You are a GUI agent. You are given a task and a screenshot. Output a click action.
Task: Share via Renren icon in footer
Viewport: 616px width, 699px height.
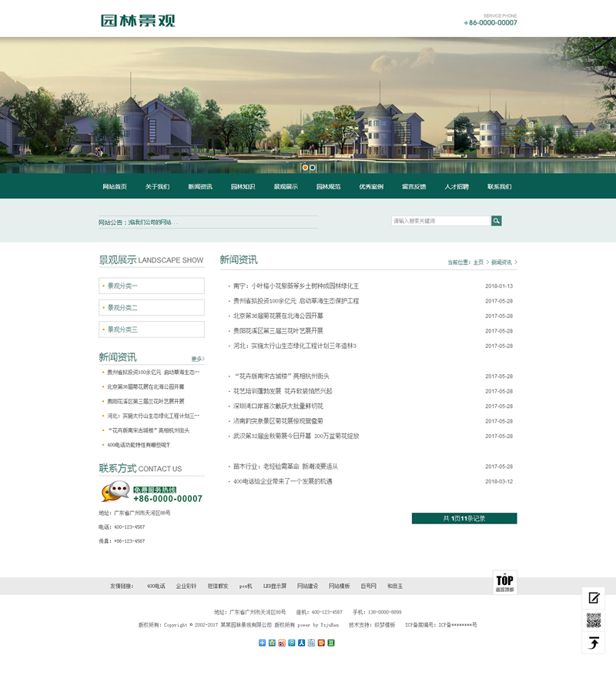[302, 643]
